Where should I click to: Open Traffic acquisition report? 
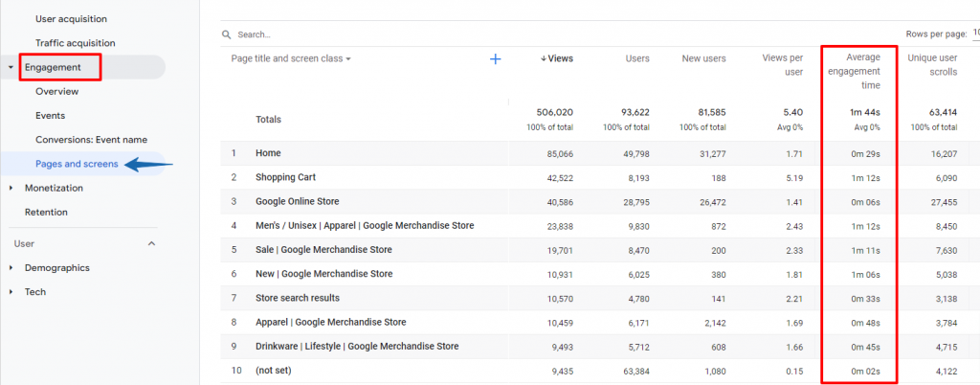coord(76,43)
